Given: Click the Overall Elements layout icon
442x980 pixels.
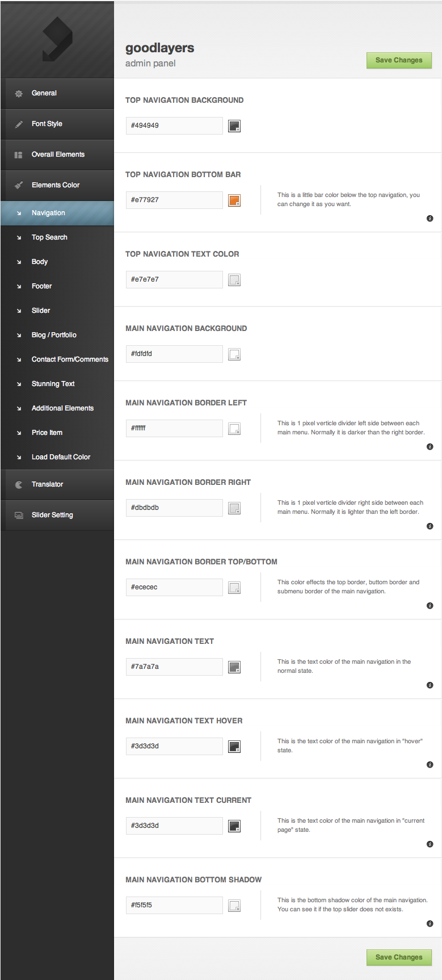Looking at the screenshot, I should click(18, 154).
